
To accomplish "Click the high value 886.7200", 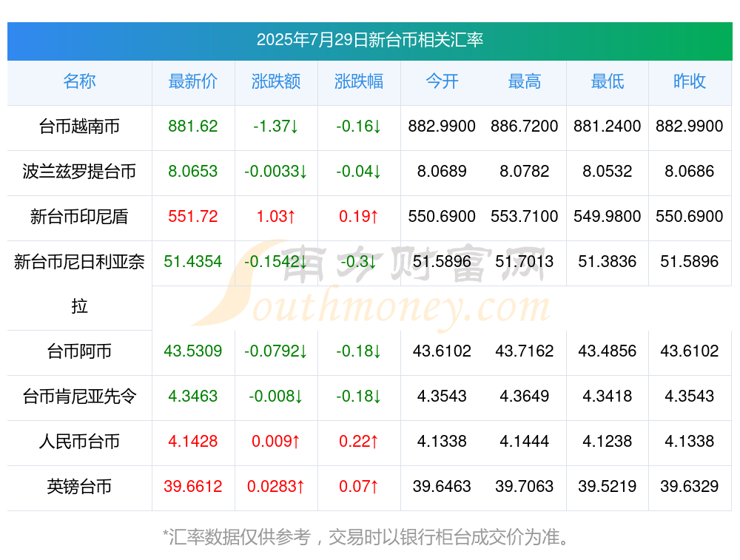I will (x=525, y=126).
